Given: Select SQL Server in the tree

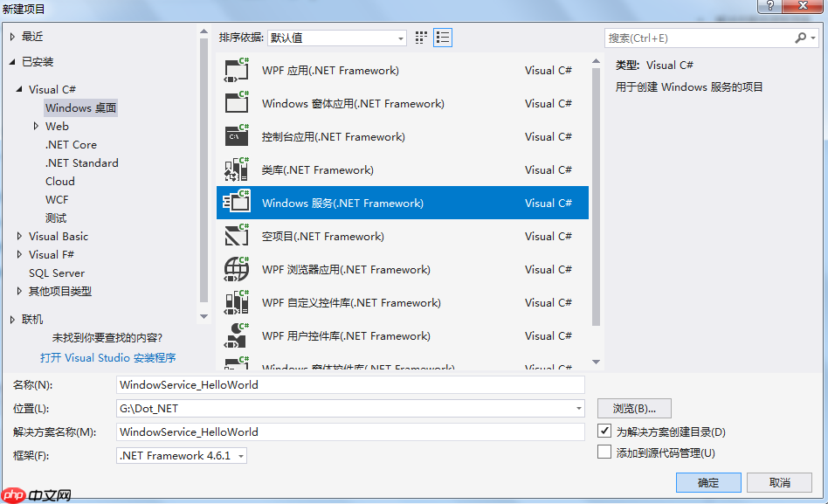Looking at the screenshot, I should point(57,273).
